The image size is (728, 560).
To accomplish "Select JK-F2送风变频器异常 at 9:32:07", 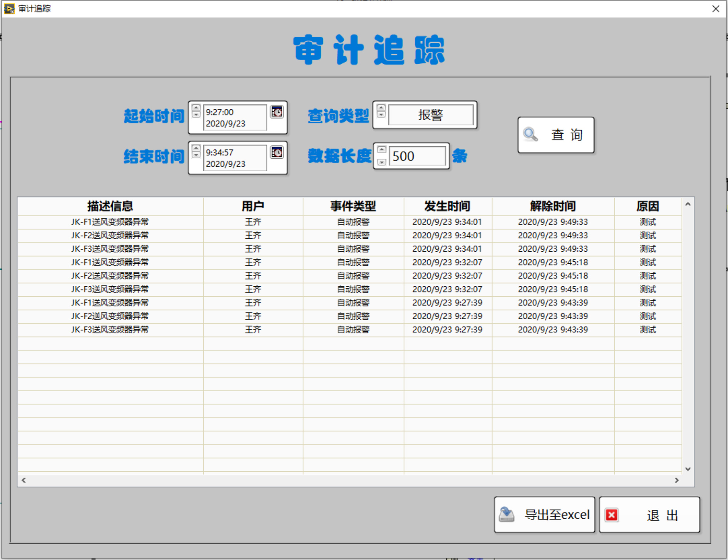I will (110, 276).
